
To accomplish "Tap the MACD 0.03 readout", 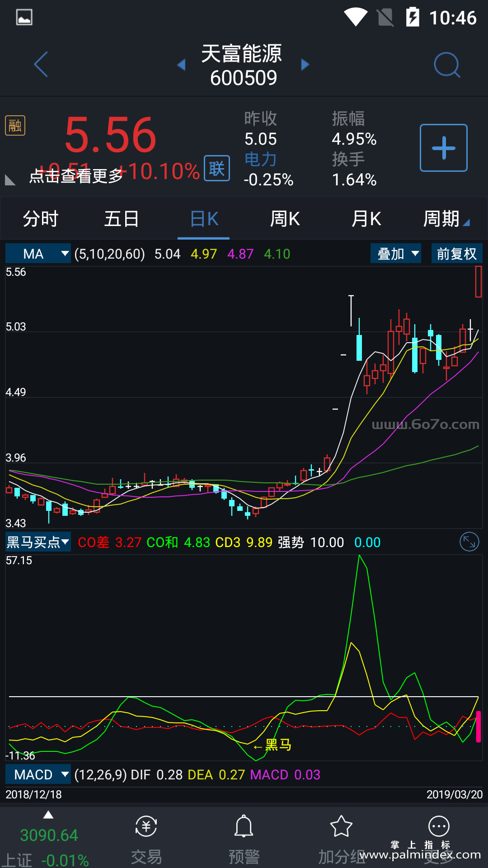I will click(285, 774).
